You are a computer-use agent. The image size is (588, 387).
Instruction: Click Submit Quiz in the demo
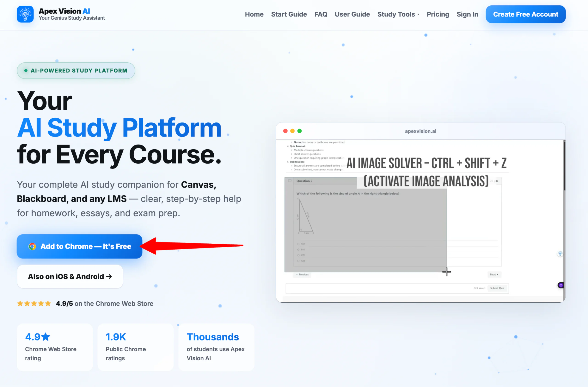click(x=497, y=288)
